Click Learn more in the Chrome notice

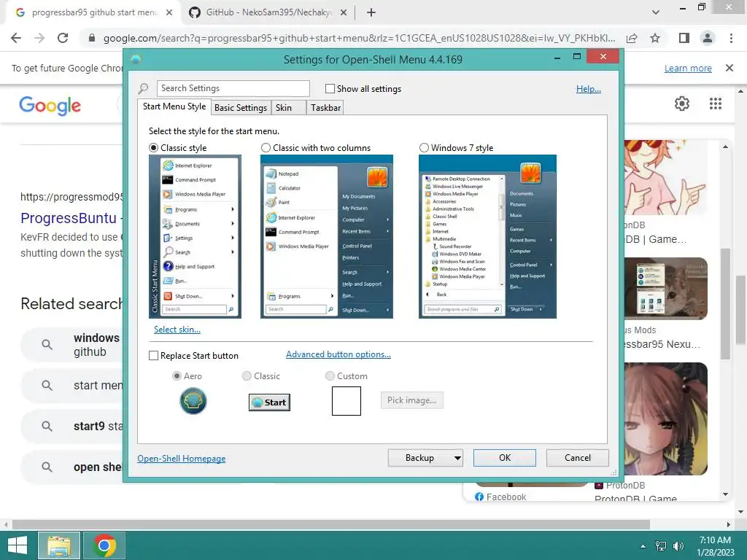coord(688,68)
